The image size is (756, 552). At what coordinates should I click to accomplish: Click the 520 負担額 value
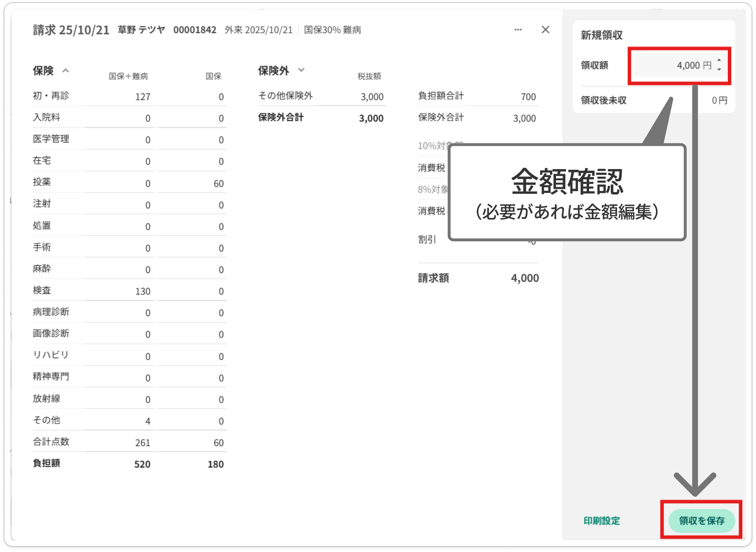142,464
